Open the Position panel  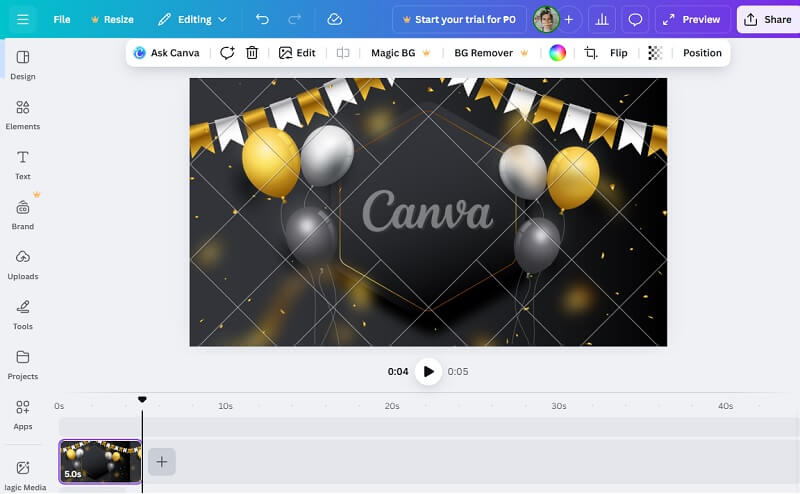[702, 53]
